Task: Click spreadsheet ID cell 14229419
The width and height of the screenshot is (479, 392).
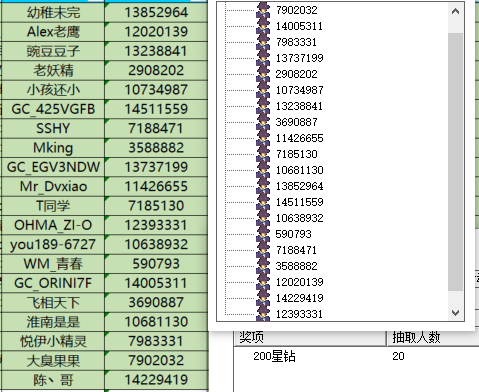Action: click(156, 380)
